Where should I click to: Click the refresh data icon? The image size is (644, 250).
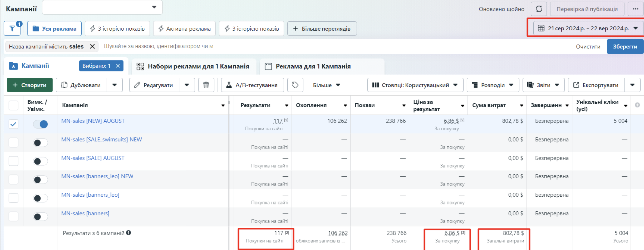pos(539,9)
